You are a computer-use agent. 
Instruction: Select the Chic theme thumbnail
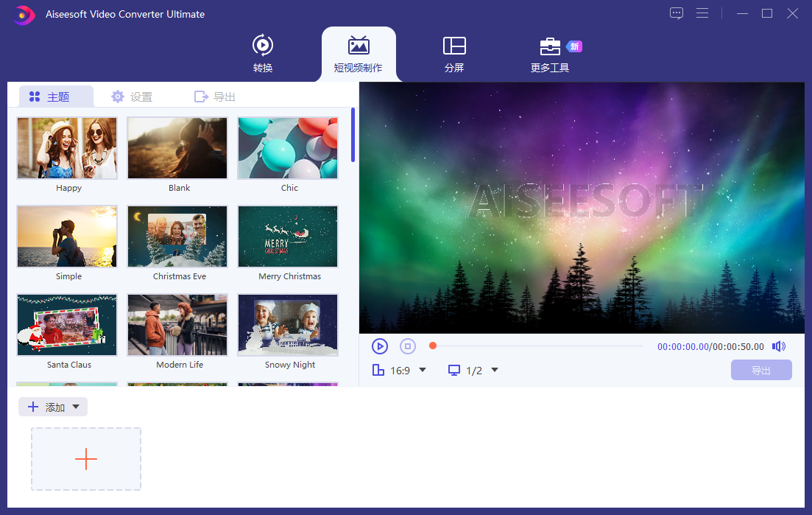[x=288, y=148]
